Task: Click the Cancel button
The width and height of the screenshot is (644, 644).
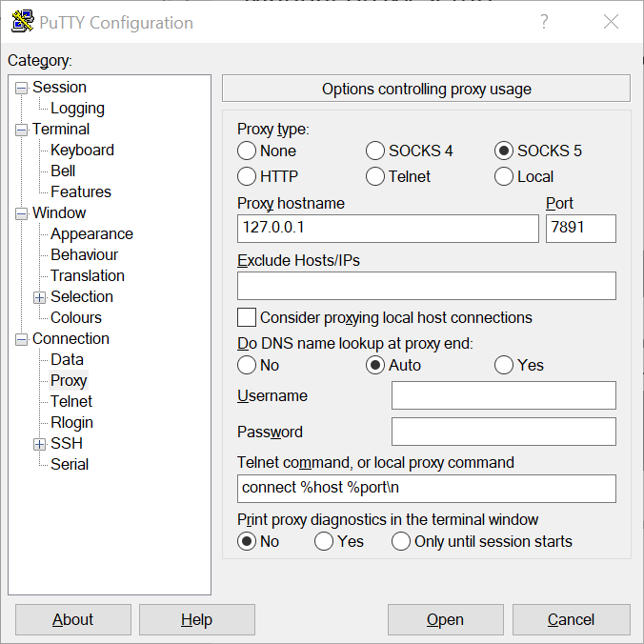Action: [571, 619]
